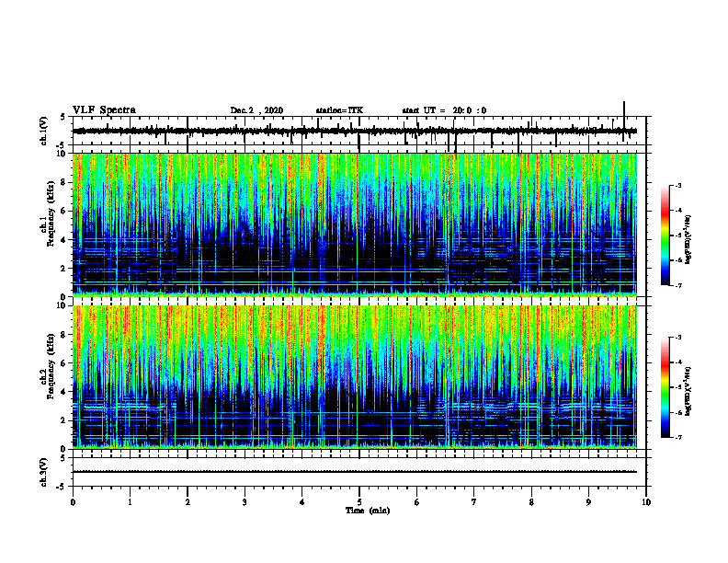Viewport: 728px width, 563px height.
Task: Click the "8" kHz tick on ch.1 spectrogram
Action: [x=63, y=182]
